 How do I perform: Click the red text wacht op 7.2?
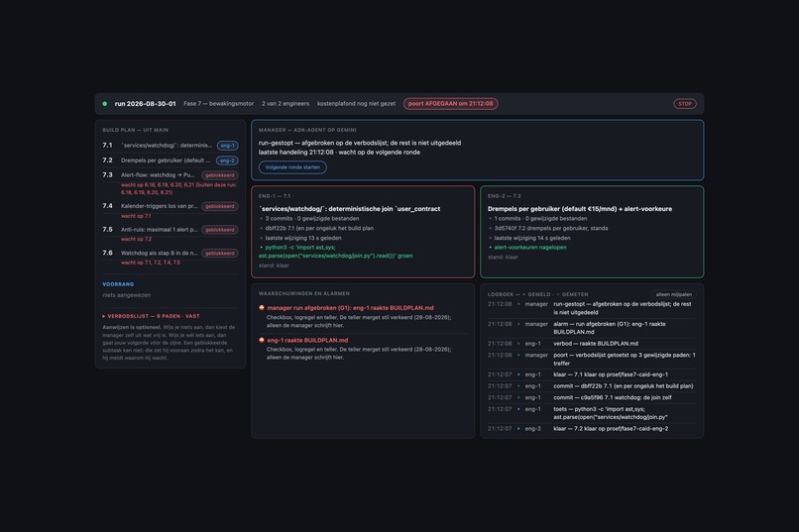136,240
